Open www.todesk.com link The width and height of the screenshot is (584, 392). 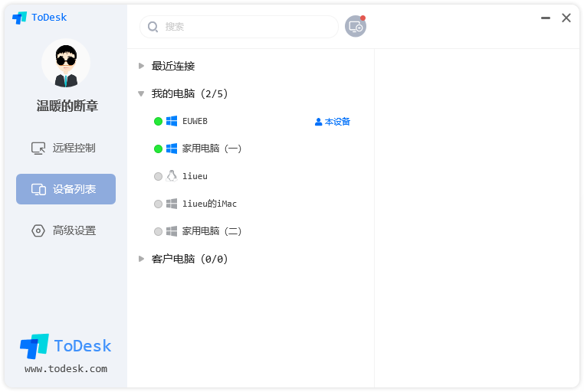pos(66,368)
